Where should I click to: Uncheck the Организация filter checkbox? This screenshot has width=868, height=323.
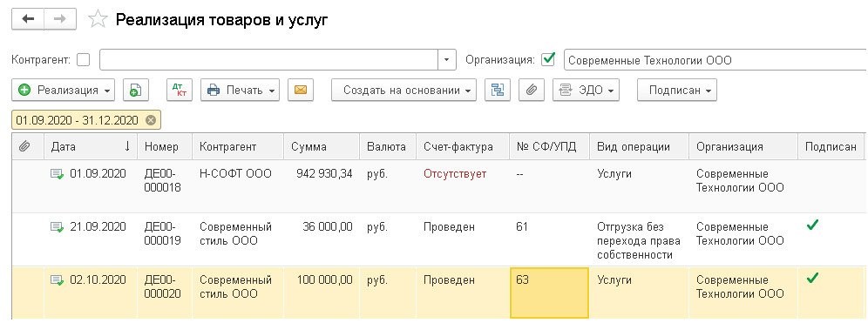pyautogui.click(x=548, y=60)
